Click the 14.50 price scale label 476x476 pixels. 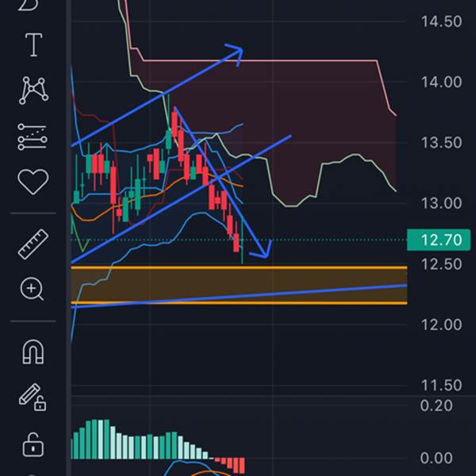441,21
